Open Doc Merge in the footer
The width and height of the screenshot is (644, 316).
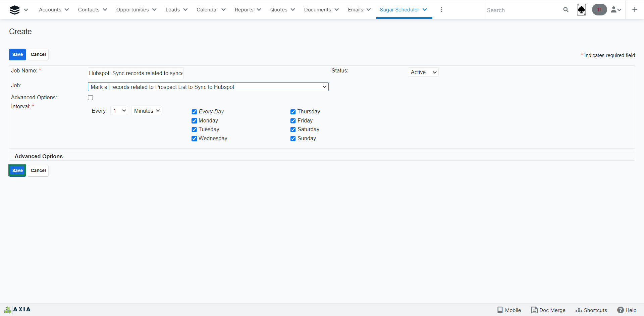(x=548, y=310)
